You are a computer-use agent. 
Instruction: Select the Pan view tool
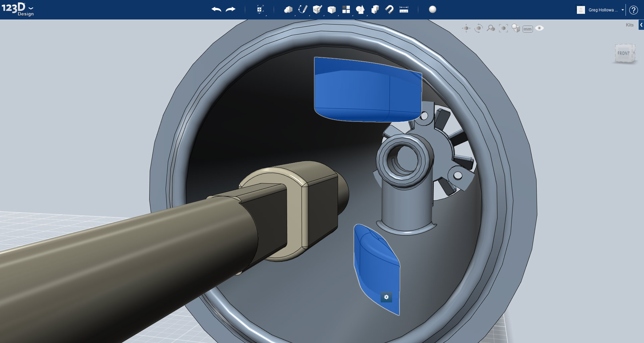pos(466,28)
